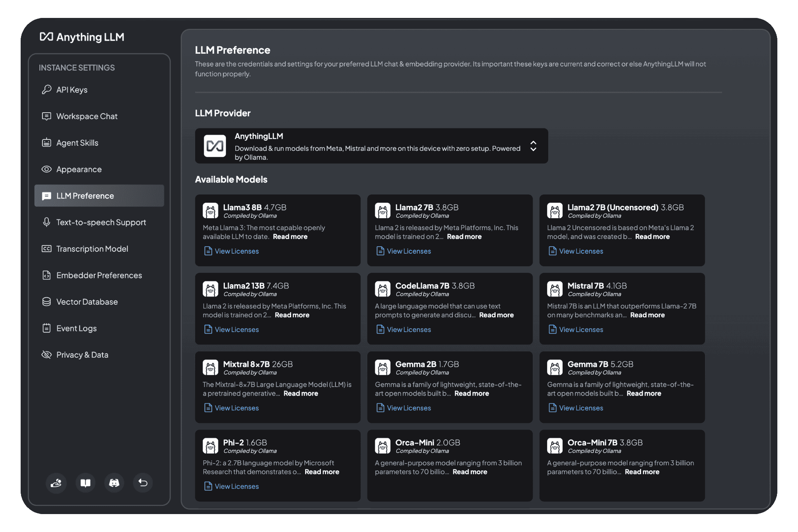Open Agent Skills settings
The height and width of the screenshot is (532, 798).
pos(77,143)
